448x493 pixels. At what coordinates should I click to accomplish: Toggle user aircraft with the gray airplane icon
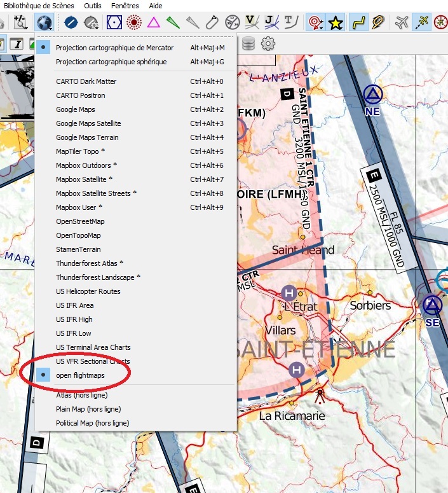(x=402, y=22)
